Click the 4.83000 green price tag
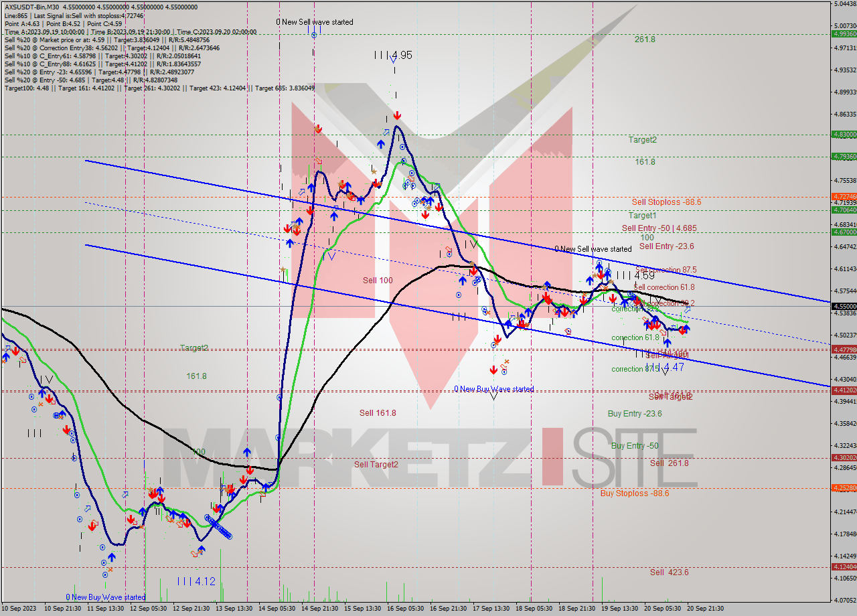 coord(844,135)
